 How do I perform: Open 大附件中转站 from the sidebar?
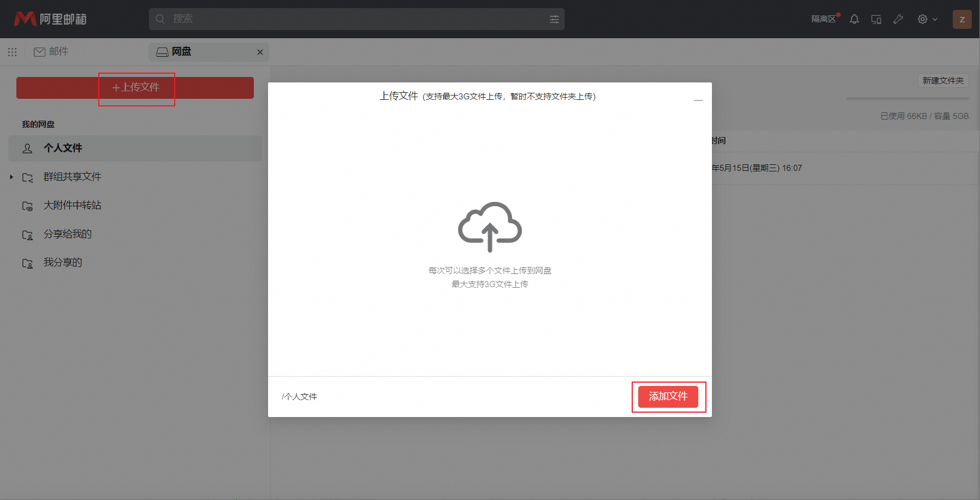click(x=72, y=205)
